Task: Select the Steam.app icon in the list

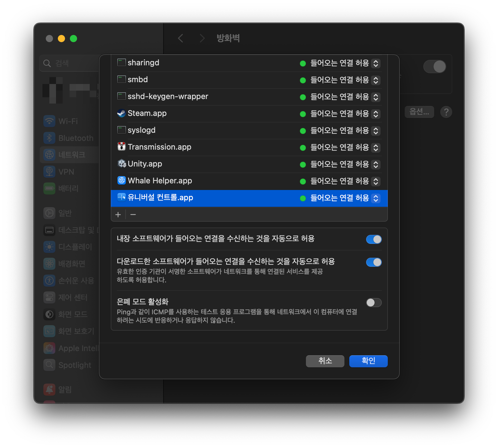Action: coord(122,114)
